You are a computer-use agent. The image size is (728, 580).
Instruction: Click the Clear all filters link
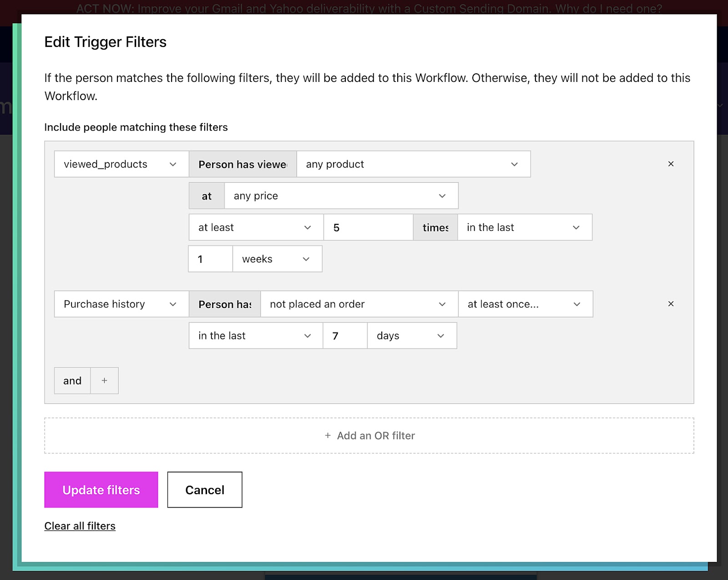80,525
